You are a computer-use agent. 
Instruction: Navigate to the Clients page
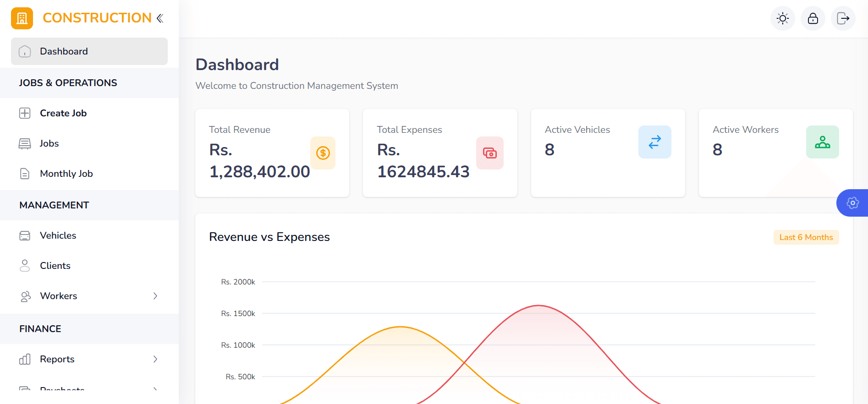(x=89, y=266)
